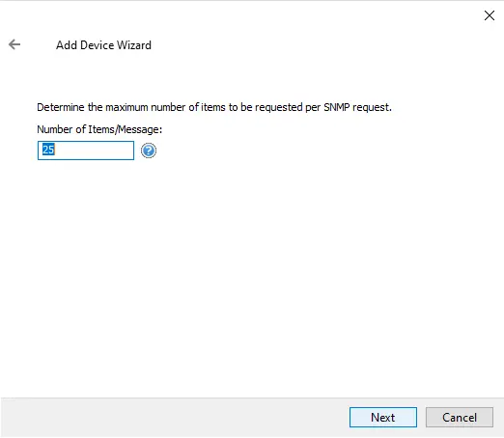Go back using the wizard's left arrow
Image resolution: width=504 pixels, height=438 pixels.
pos(14,44)
